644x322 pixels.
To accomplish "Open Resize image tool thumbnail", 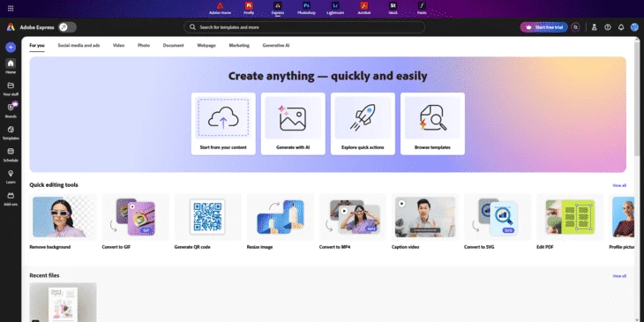I will point(281,217).
